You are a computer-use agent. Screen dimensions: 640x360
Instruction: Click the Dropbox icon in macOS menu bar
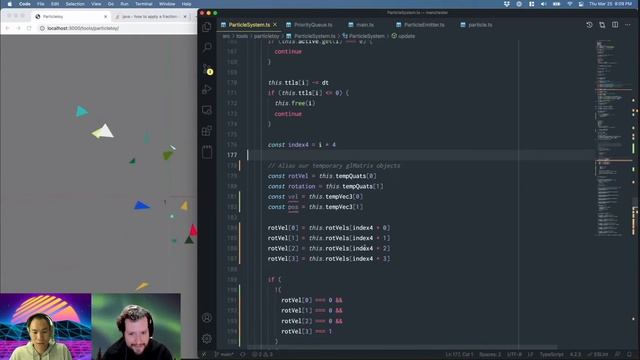click(507, 4)
